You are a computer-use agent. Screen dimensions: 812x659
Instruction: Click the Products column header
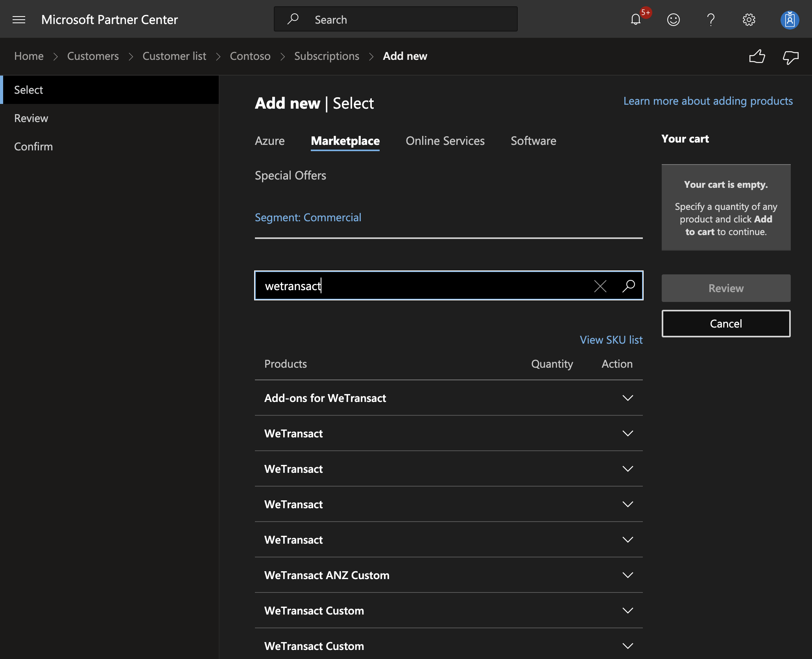tap(285, 364)
